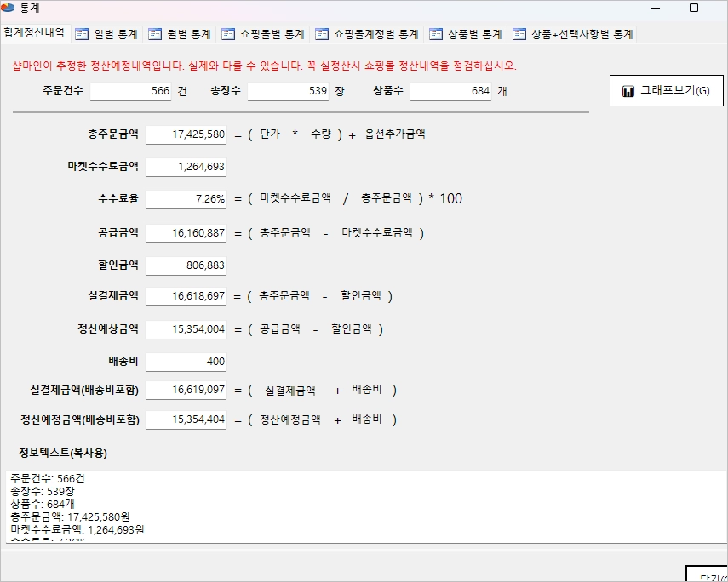Screen dimensions: 728x582
Task: Open the 합계정산내역 tab
Action: coord(34,33)
